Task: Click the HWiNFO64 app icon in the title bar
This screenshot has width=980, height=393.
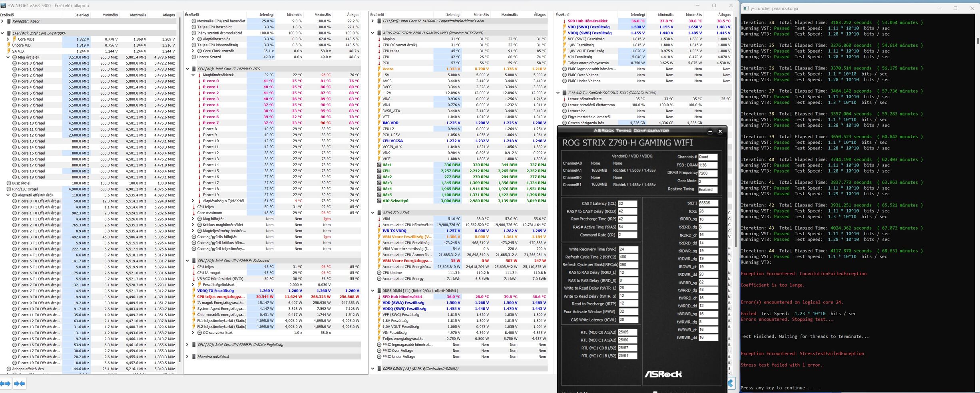Action: 3,6
